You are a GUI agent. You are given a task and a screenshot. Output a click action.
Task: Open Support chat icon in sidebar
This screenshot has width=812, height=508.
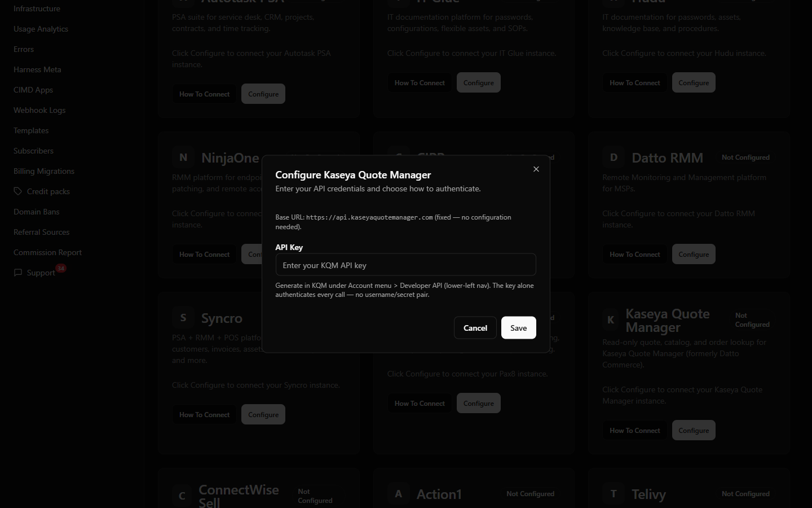tap(18, 273)
